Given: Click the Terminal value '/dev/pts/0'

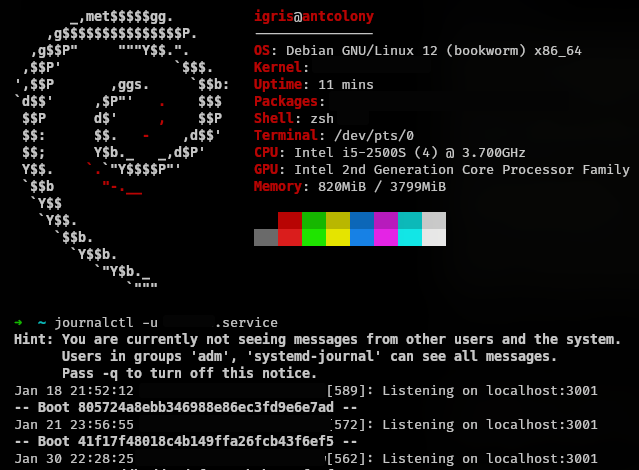Looking at the screenshot, I should 374,135.
